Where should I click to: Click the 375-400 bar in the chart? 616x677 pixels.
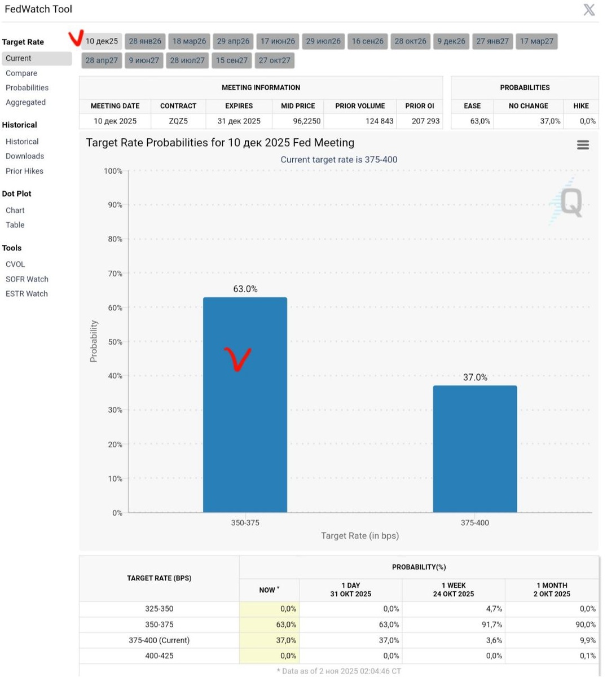(475, 449)
